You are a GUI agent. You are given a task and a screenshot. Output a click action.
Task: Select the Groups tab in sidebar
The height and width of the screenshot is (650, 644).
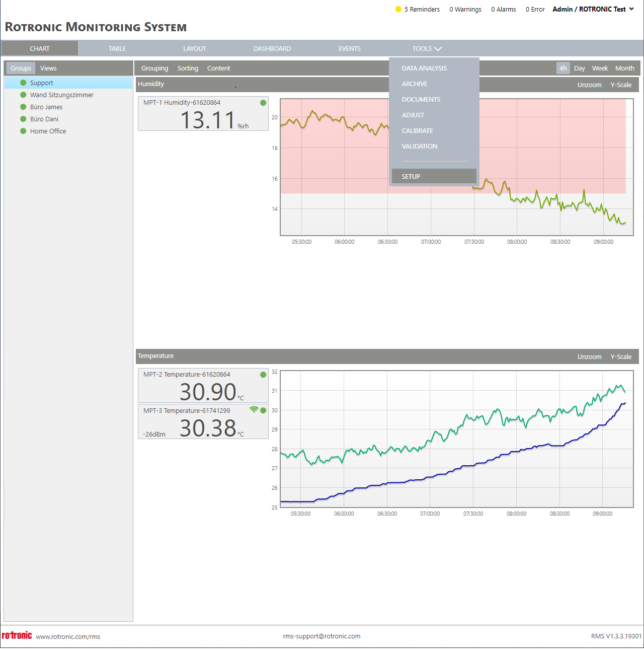click(21, 68)
